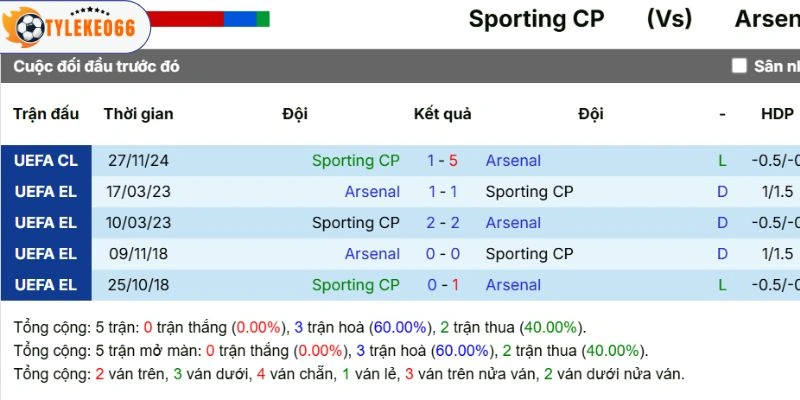Click the red segment of the header bar
This screenshot has height=400, width=800.
pos(186,18)
